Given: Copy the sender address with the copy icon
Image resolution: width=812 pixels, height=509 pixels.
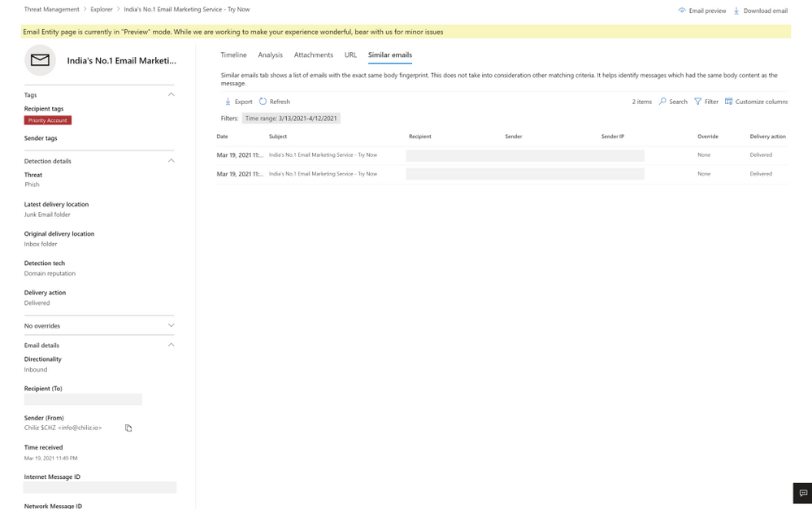Looking at the screenshot, I should click(x=128, y=428).
